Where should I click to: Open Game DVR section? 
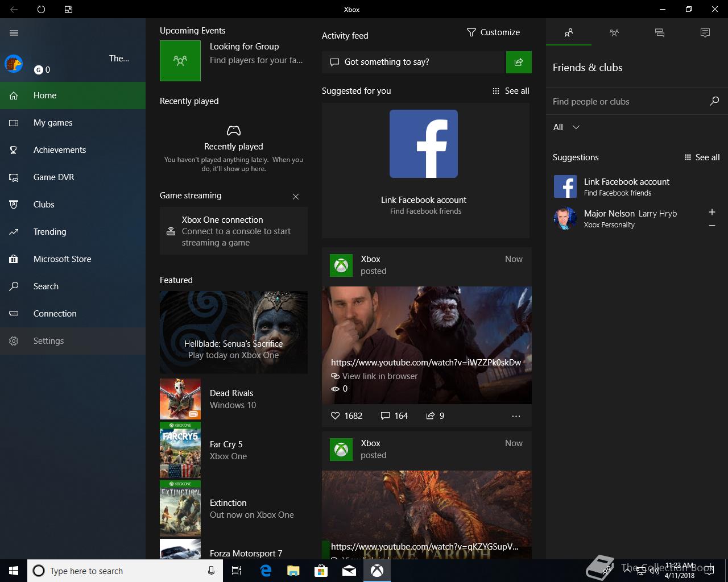[x=73, y=177]
